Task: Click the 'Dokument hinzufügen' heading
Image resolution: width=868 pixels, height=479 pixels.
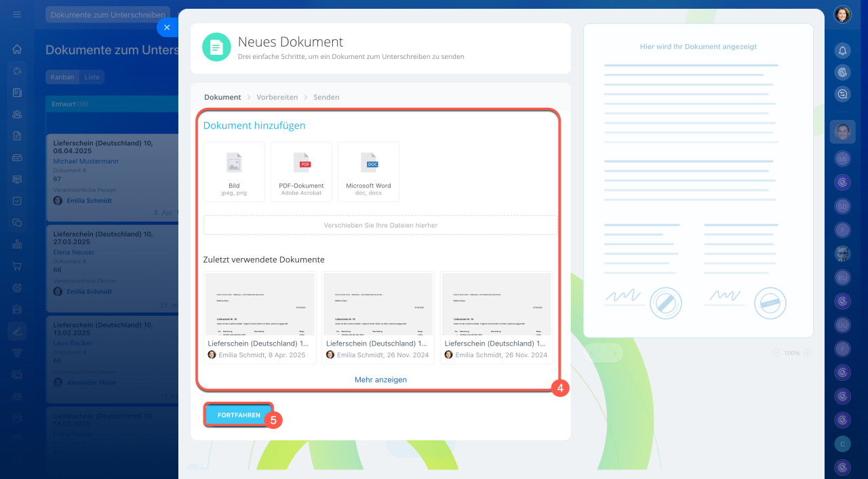Action: click(254, 125)
